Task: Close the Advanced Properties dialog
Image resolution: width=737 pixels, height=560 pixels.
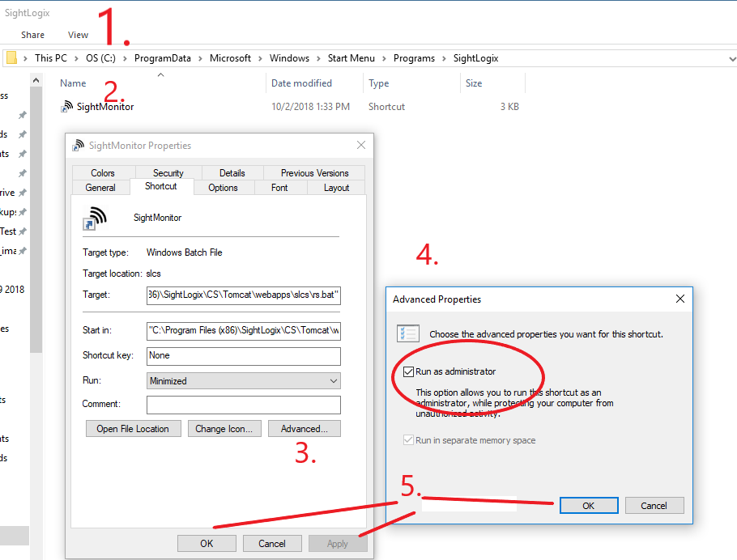Action: (680, 299)
